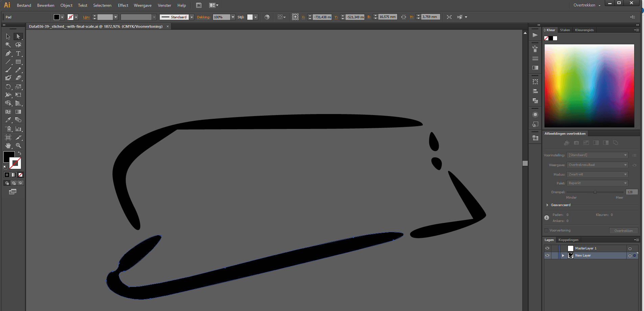The width and height of the screenshot is (644, 311).
Task: Select the Type tool
Action: tap(18, 53)
